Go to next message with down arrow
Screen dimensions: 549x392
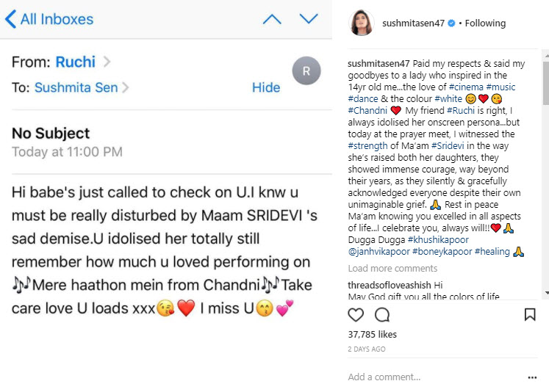click(x=309, y=19)
